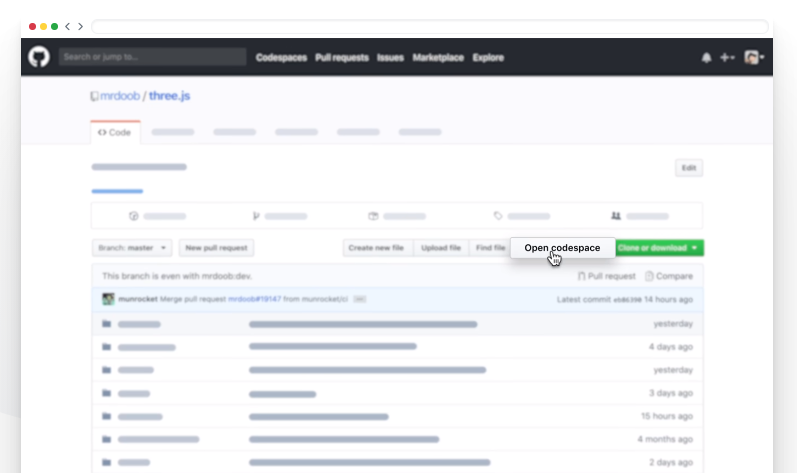Click munrocket author name
Screen dimensions: 797x473
(x=138, y=299)
